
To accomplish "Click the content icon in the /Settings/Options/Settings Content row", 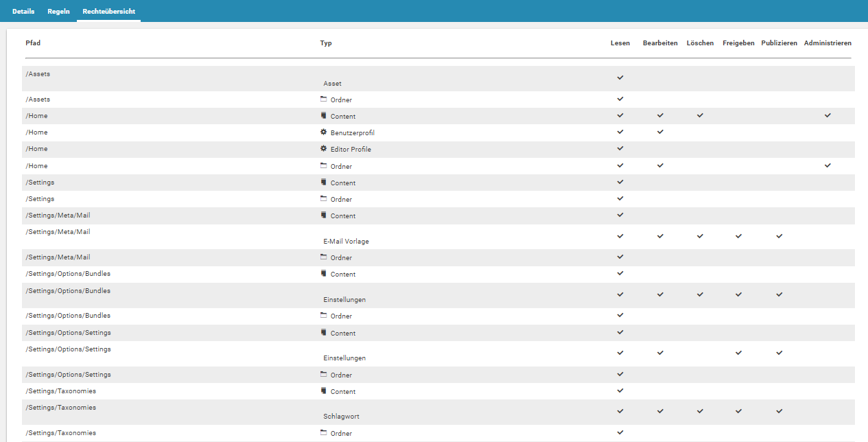I will (323, 332).
